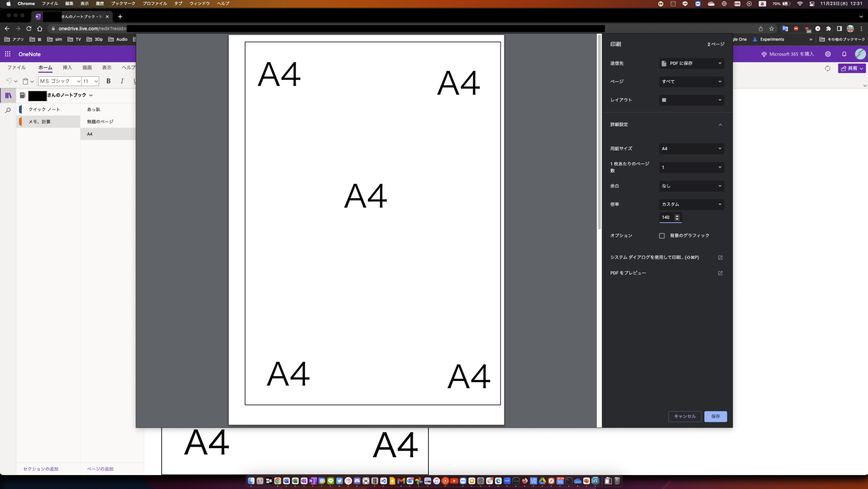Switch to the 挿入 ribbon tab
This screenshot has height=489, width=868.
tap(67, 67)
